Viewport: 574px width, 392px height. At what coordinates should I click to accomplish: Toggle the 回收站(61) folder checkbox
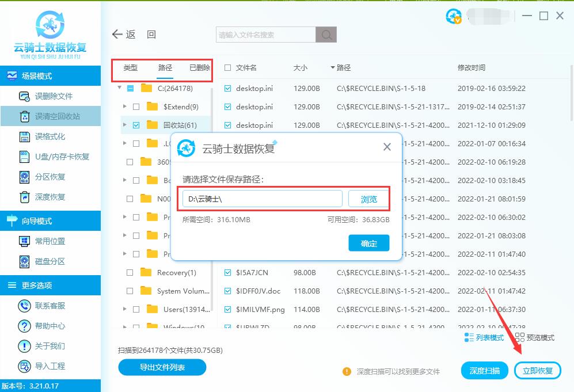[x=136, y=125]
